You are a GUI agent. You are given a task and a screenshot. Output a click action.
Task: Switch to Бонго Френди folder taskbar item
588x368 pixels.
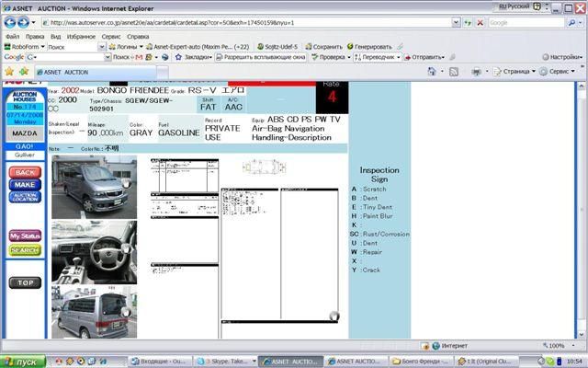[x=422, y=362]
